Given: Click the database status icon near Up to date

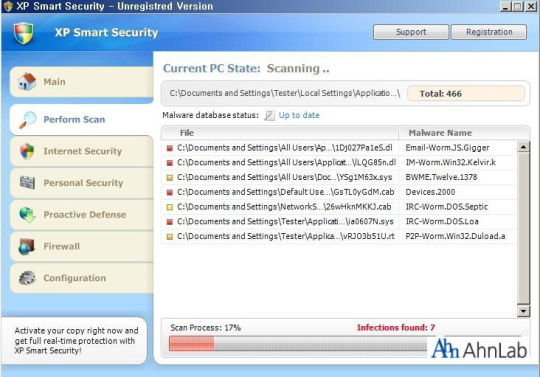Looking at the screenshot, I should click(269, 115).
